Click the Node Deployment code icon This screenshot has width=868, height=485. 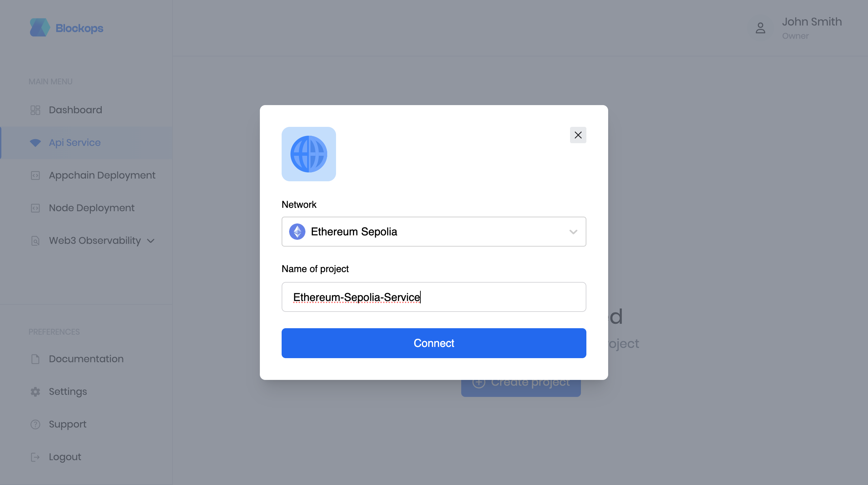[x=35, y=208]
